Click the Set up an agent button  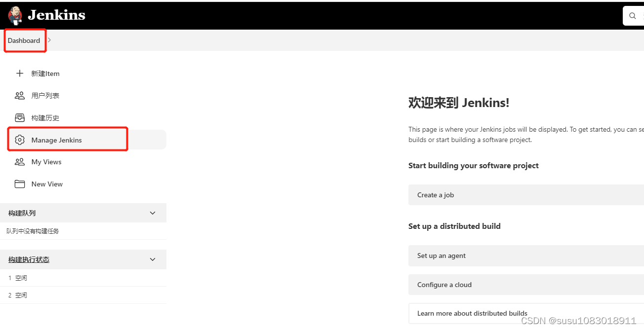click(526, 256)
